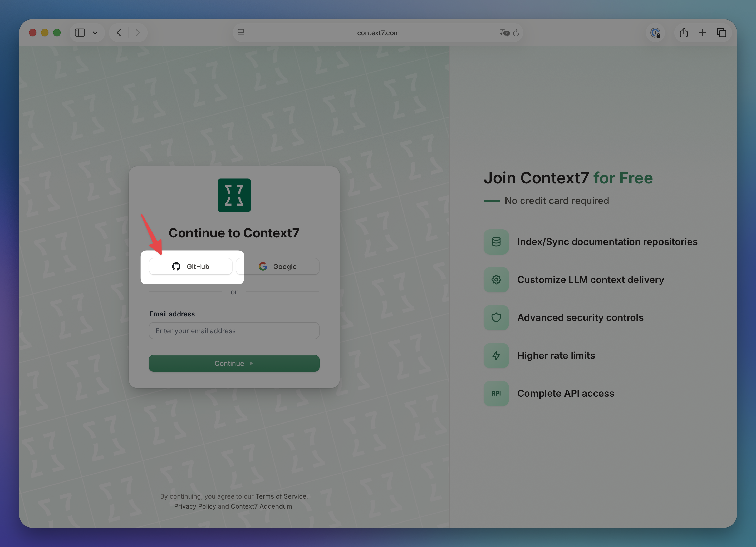756x547 pixels.
Task: Click the email address input field
Action: click(x=234, y=331)
